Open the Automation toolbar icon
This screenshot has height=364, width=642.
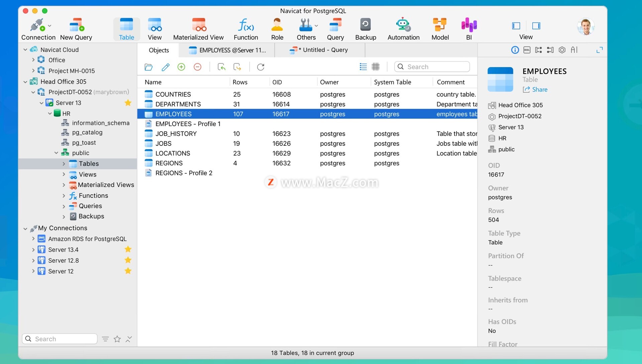pyautogui.click(x=403, y=29)
